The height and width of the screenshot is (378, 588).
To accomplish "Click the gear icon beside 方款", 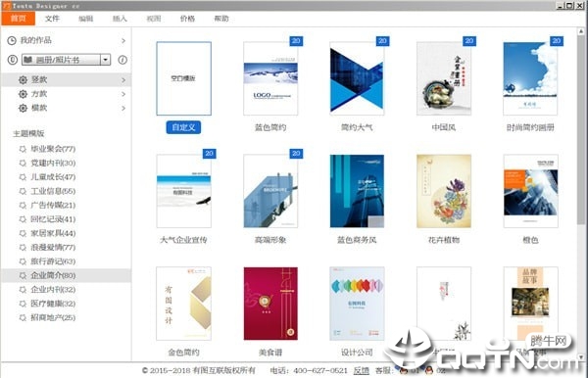I will click(x=23, y=94).
